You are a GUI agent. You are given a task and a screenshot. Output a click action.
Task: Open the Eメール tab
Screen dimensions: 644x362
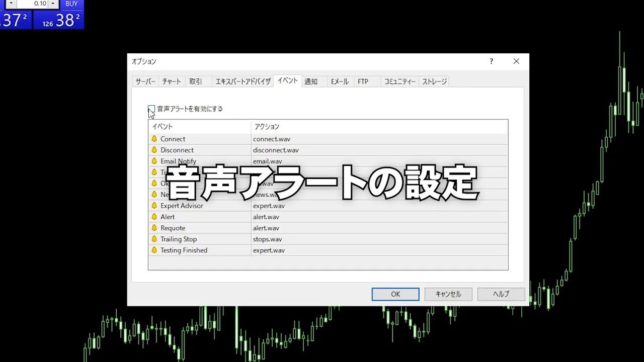coord(340,81)
